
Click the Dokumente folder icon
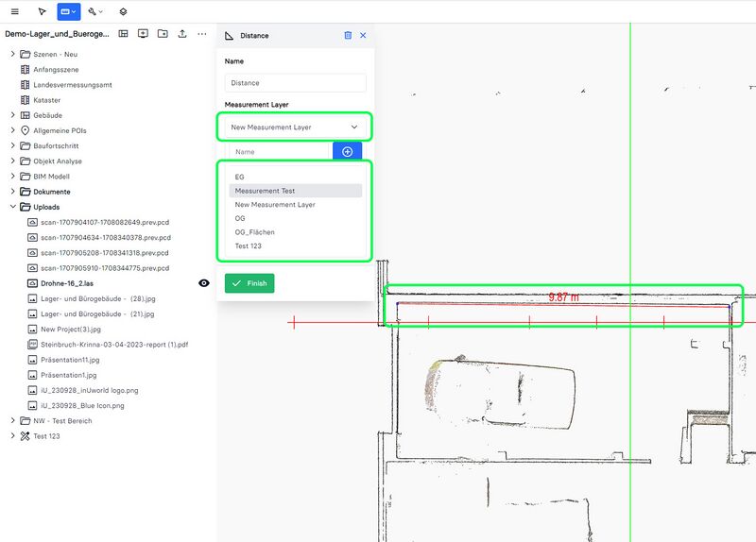tap(26, 192)
